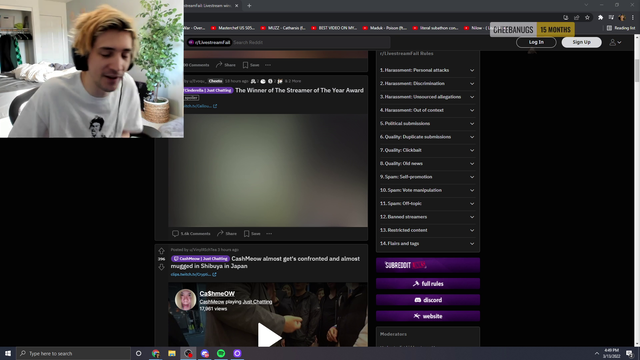Open Spotify from the taskbar
Image resolution: width=640 pixels, height=360 pixels.
coord(221,353)
